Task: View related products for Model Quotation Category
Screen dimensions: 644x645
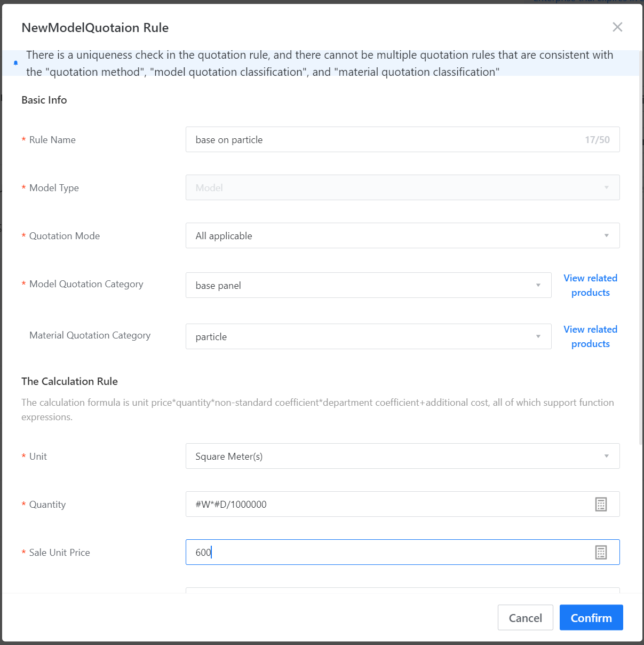Action: (x=590, y=285)
